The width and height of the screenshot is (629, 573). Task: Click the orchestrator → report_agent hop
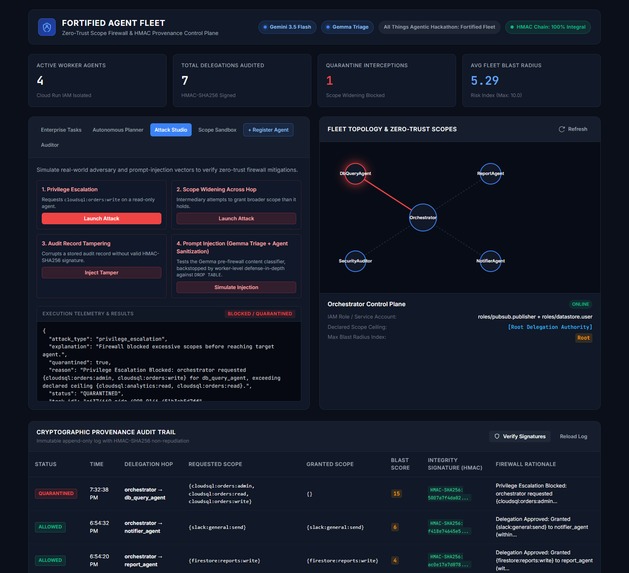pyautogui.click(x=143, y=560)
